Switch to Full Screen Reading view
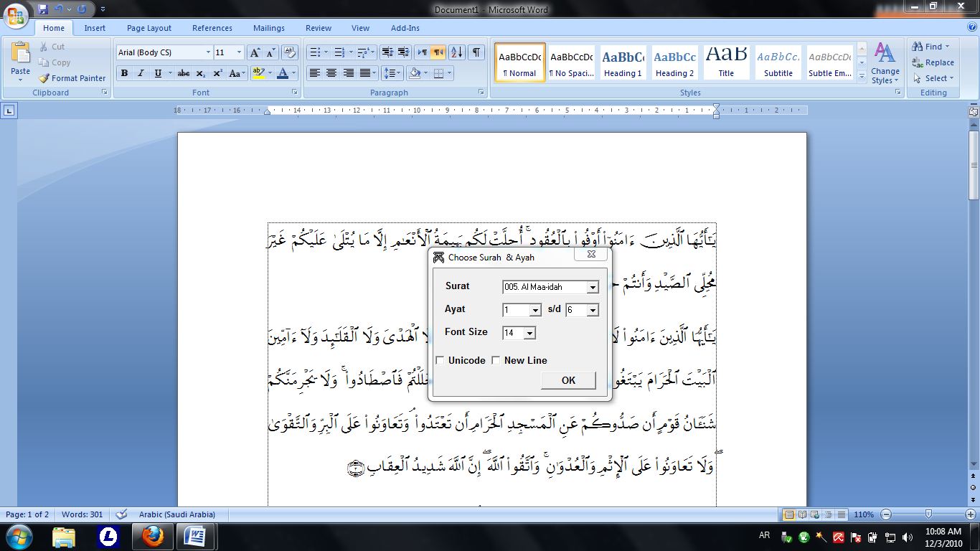980x551 pixels. point(803,514)
